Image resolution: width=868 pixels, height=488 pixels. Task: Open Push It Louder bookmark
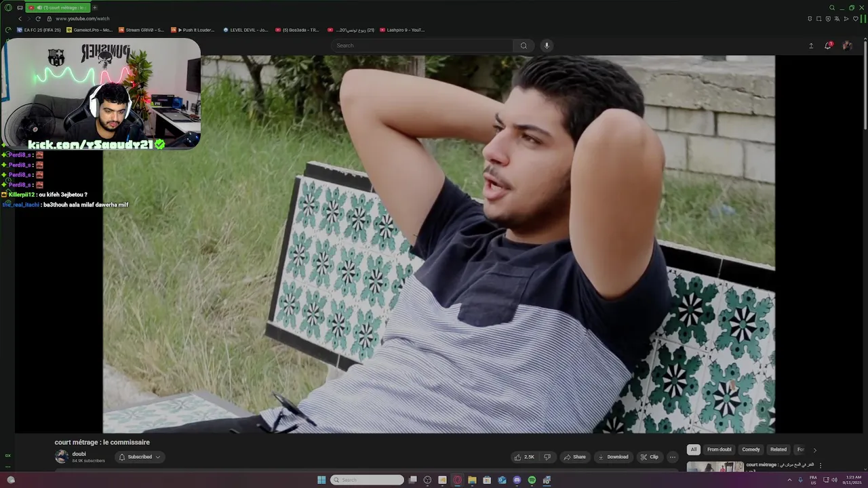coord(193,30)
